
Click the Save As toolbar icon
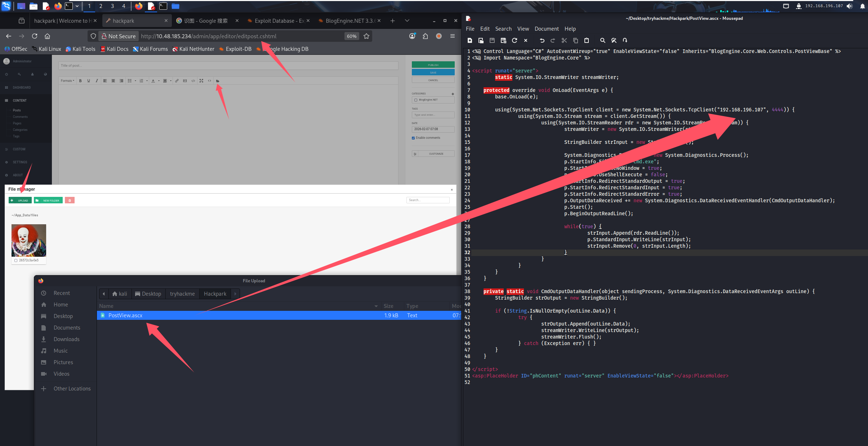[x=503, y=40]
